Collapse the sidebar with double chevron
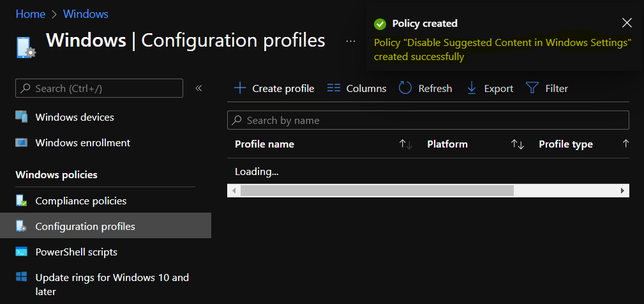The width and height of the screenshot is (644, 304). coord(198,88)
